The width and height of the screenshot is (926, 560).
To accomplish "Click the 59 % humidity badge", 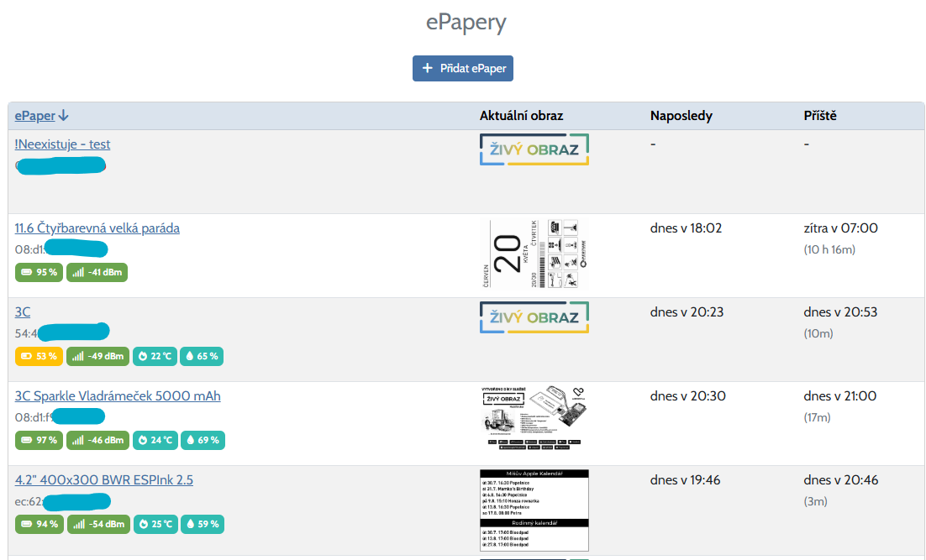I will click(x=202, y=524).
